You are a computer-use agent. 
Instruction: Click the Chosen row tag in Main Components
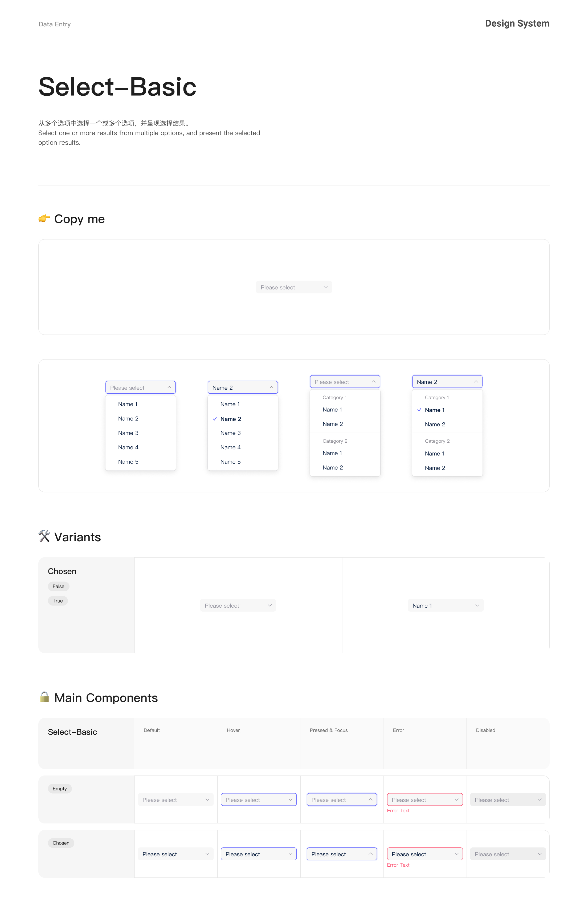tap(61, 843)
